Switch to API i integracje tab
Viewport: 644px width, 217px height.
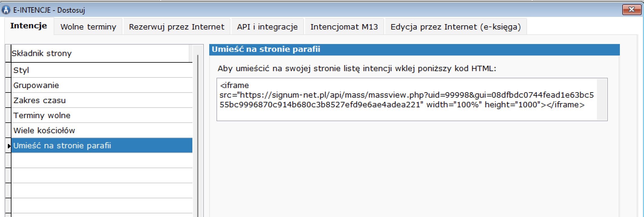[x=267, y=27]
